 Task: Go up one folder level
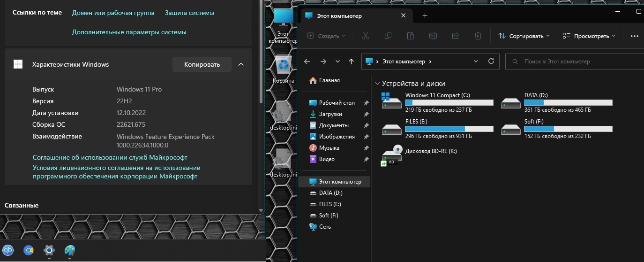tap(351, 62)
